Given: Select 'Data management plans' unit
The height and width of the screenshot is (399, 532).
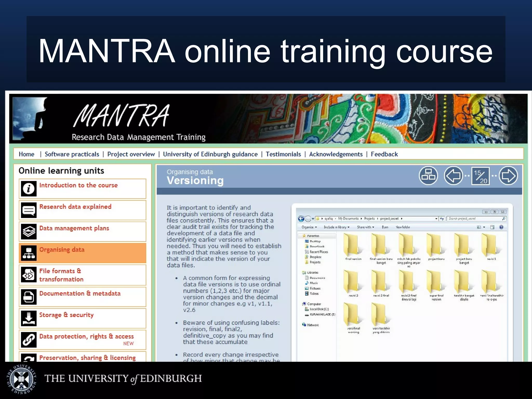Looking at the screenshot, I should click(x=82, y=231).
